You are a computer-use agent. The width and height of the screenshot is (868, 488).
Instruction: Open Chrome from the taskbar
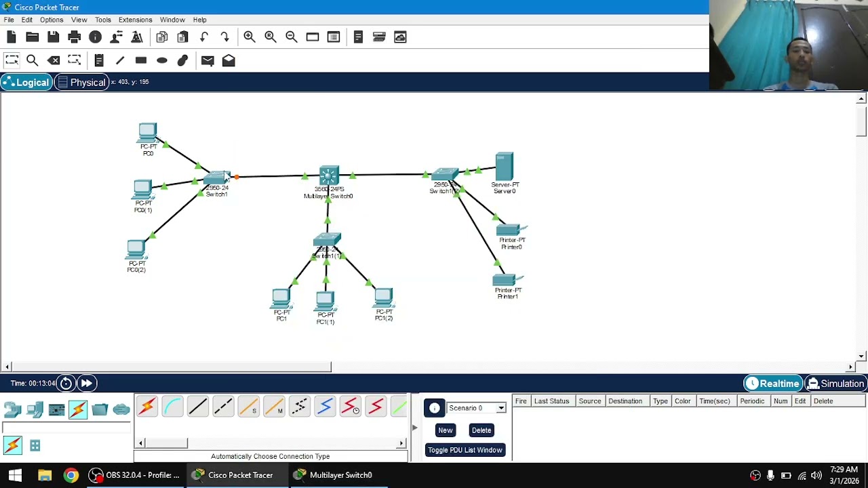pos(71,475)
